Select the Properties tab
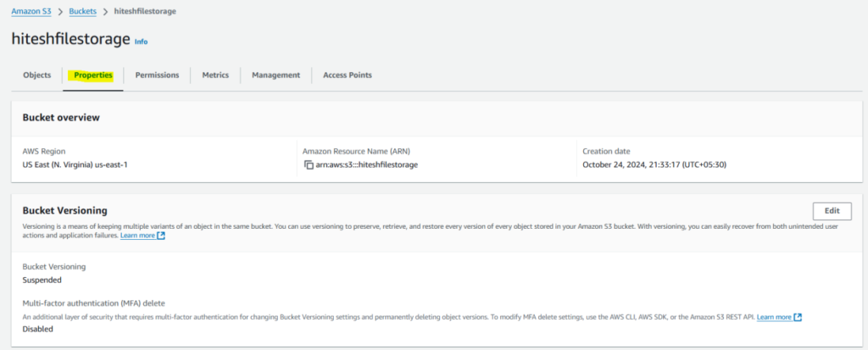This screenshot has width=868, height=350. click(x=93, y=75)
